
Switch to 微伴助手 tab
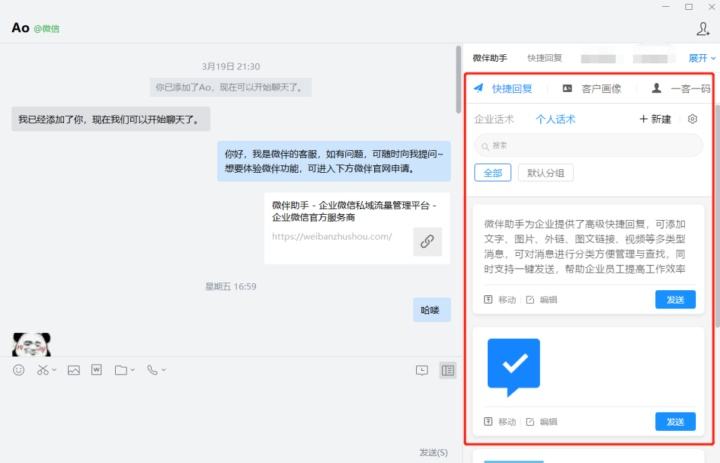490,58
